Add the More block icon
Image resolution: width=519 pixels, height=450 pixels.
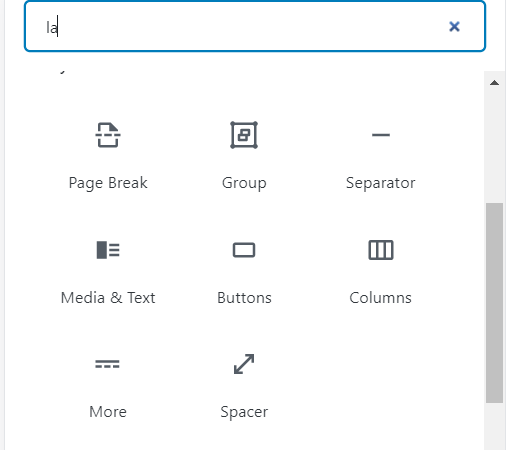point(107,364)
